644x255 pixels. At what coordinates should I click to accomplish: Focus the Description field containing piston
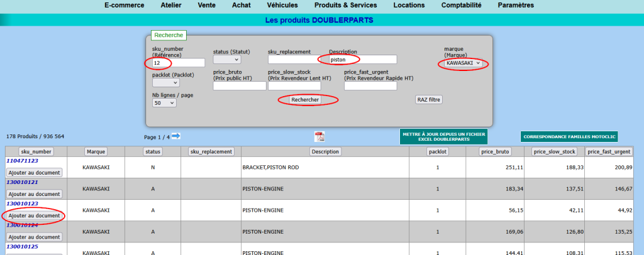[363, 60]
